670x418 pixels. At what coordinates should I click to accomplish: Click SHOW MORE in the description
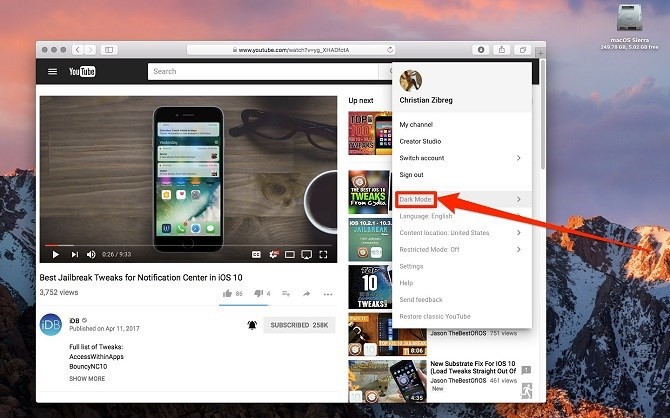(87, 378)
